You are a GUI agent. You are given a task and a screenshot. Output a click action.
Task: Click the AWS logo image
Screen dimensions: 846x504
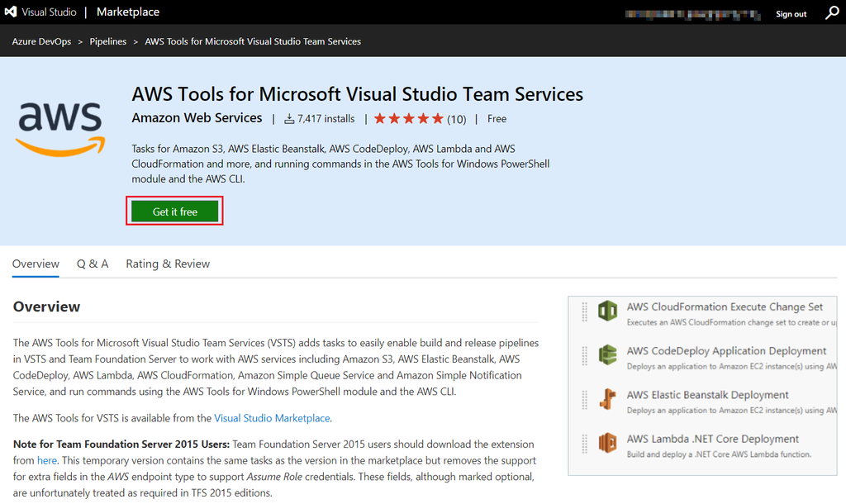point(59,130)
